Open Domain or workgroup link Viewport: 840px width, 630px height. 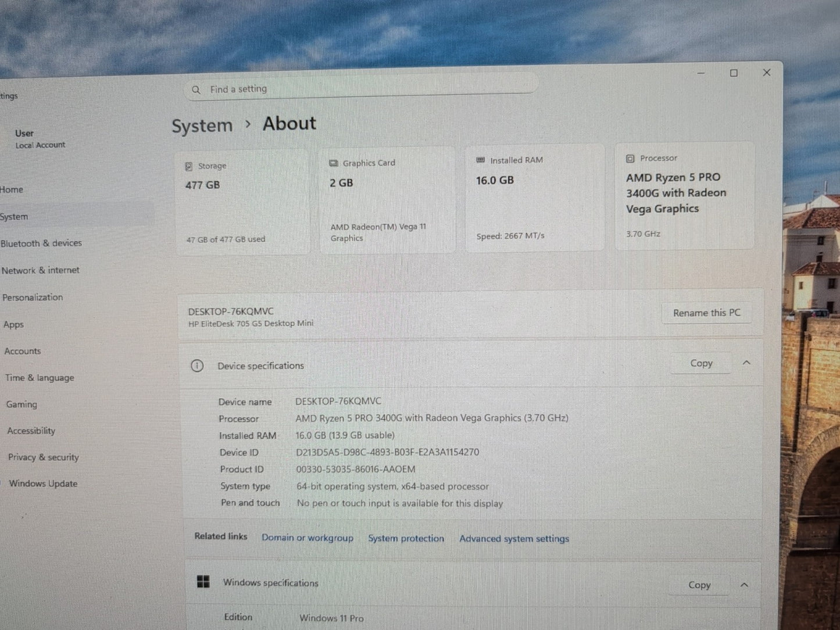tap(308, 538)
